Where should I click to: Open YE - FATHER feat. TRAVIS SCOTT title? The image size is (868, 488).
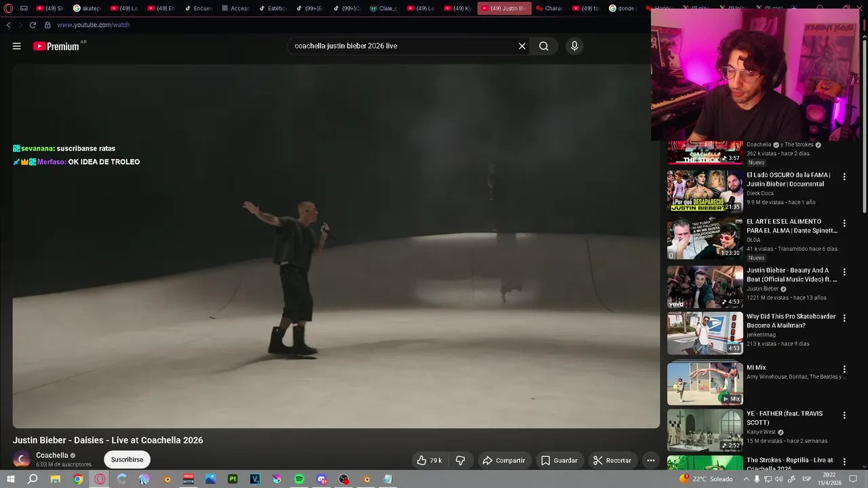(x=785, y=418)
